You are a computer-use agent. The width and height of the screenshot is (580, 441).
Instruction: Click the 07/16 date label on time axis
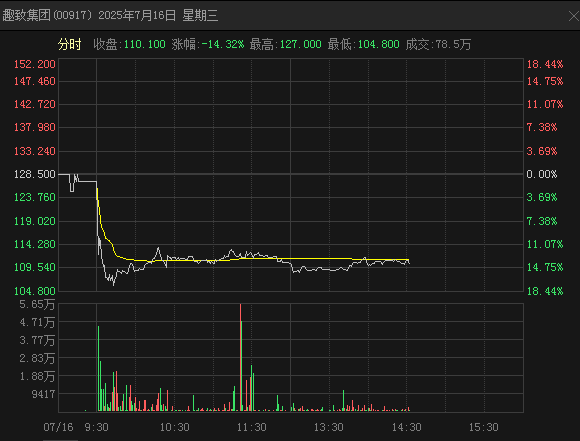58,427
